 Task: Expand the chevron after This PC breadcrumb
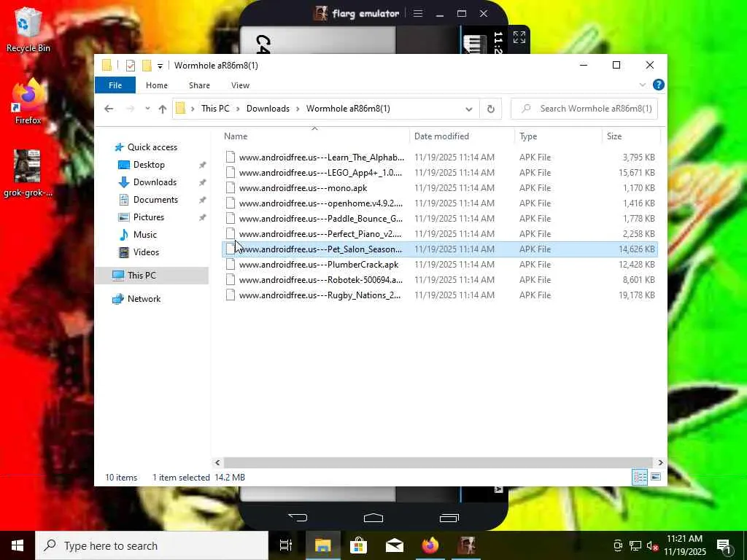click(238, 109)
